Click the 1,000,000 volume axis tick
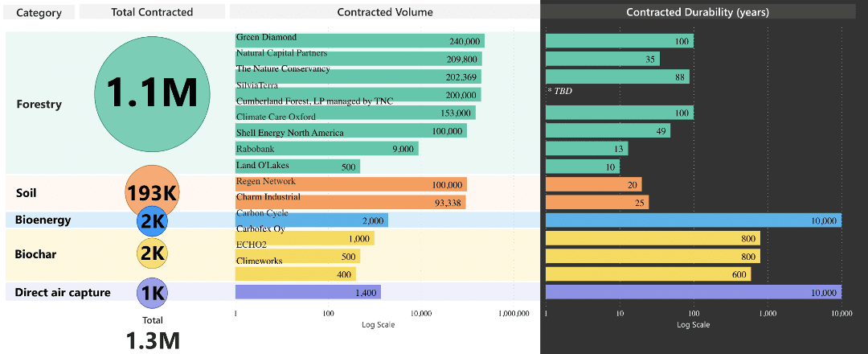This screenshot has width=868, height=354. (513, 314)
